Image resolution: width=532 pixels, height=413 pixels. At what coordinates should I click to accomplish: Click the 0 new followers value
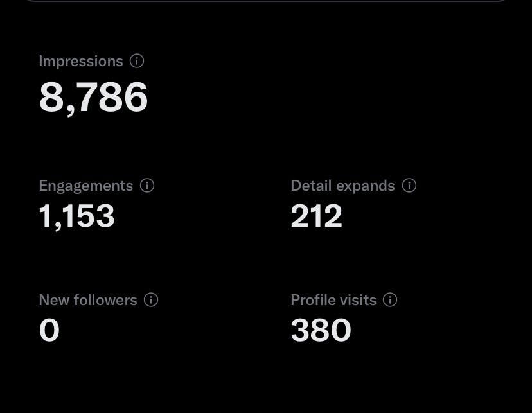coord(49,330)
